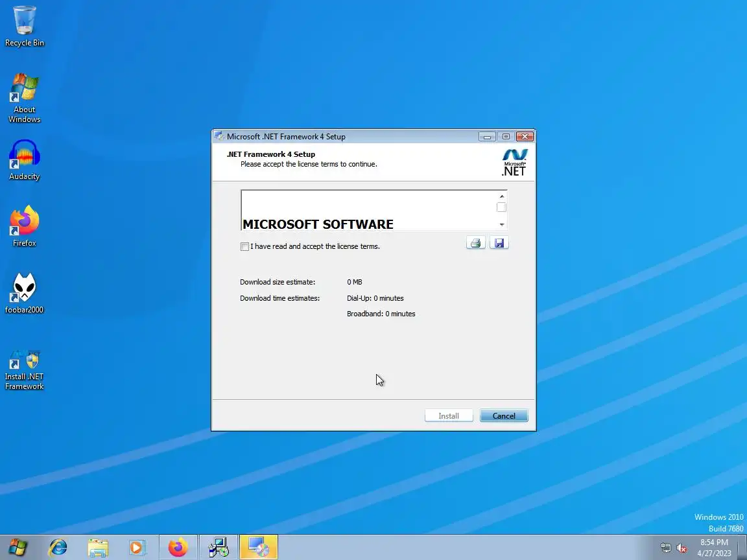Click the setup title bar icon
747x560 pixels.
click(219, 136)
